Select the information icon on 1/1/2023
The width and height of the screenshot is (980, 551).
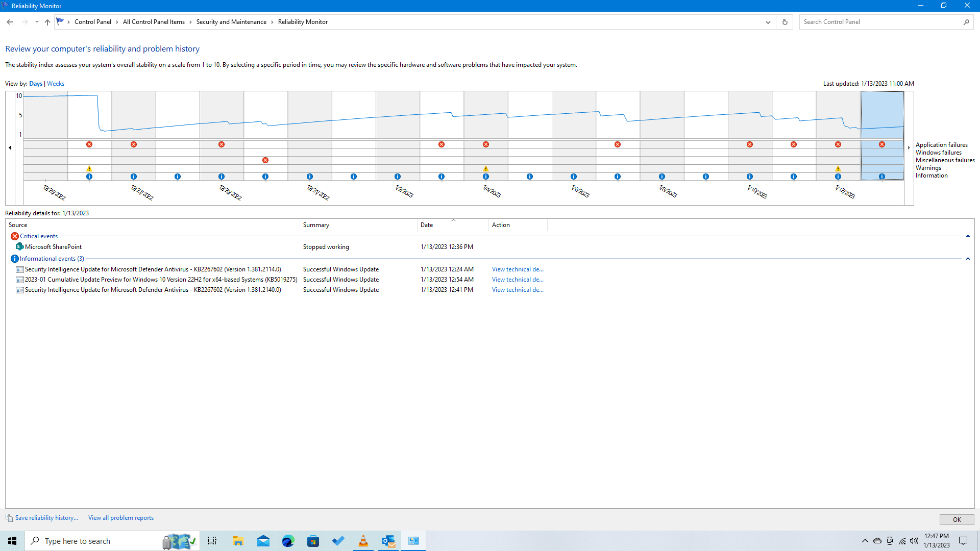[354, 177]
